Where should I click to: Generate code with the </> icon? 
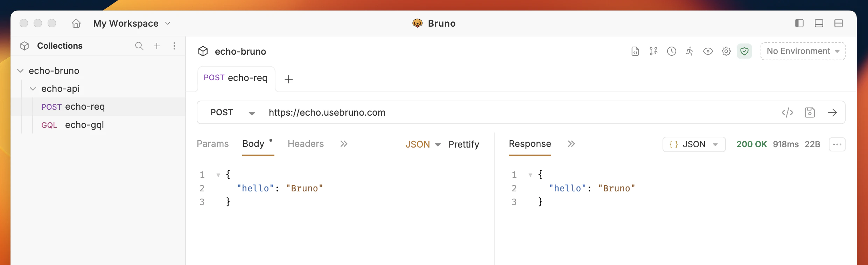click(x=787, y=113)
